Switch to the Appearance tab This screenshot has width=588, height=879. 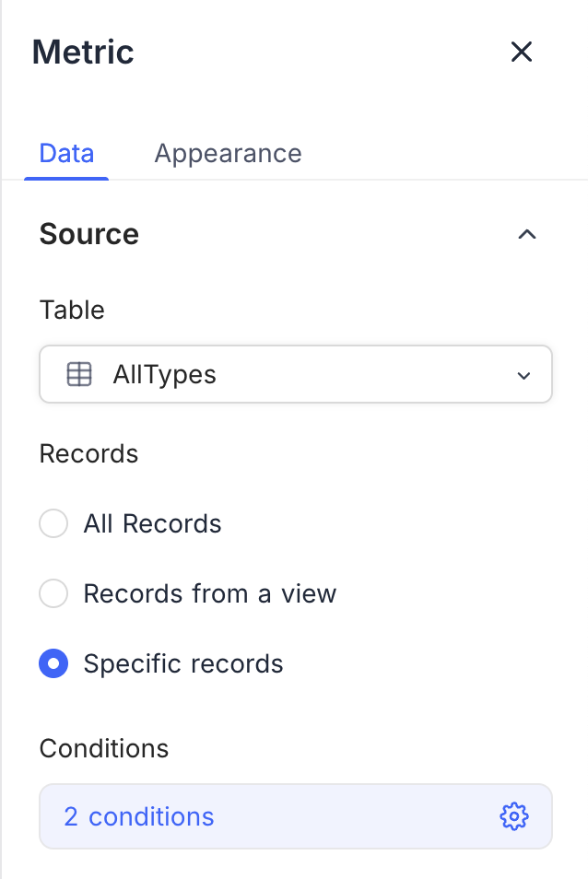(228, 153)
